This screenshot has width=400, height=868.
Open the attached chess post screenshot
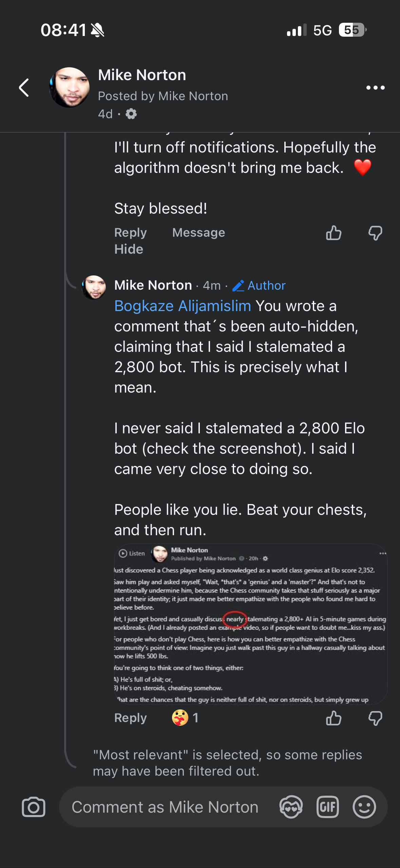[250, 624]
